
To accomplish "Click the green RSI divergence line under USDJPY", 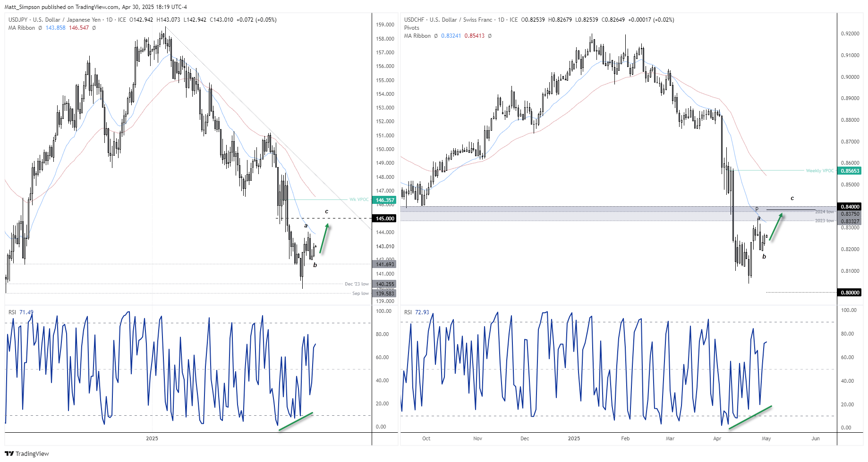I will [x=296, y=421].
